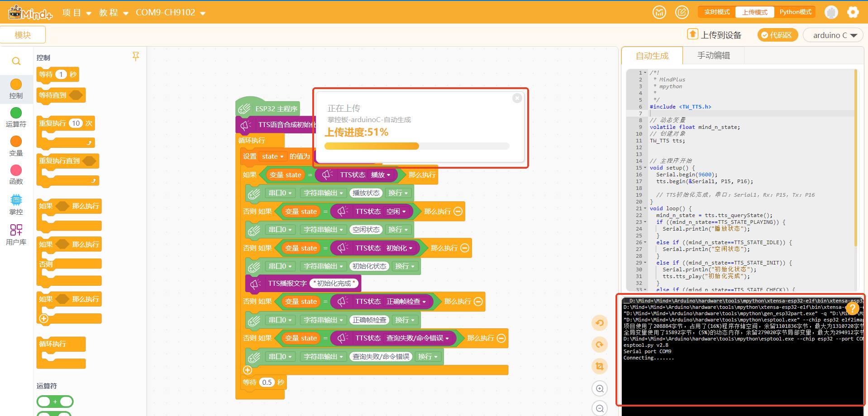Remove the 空闲 else-if branch with minus icon
The height and width of the screenshot is (416, 868).
[x=458, y=212]
